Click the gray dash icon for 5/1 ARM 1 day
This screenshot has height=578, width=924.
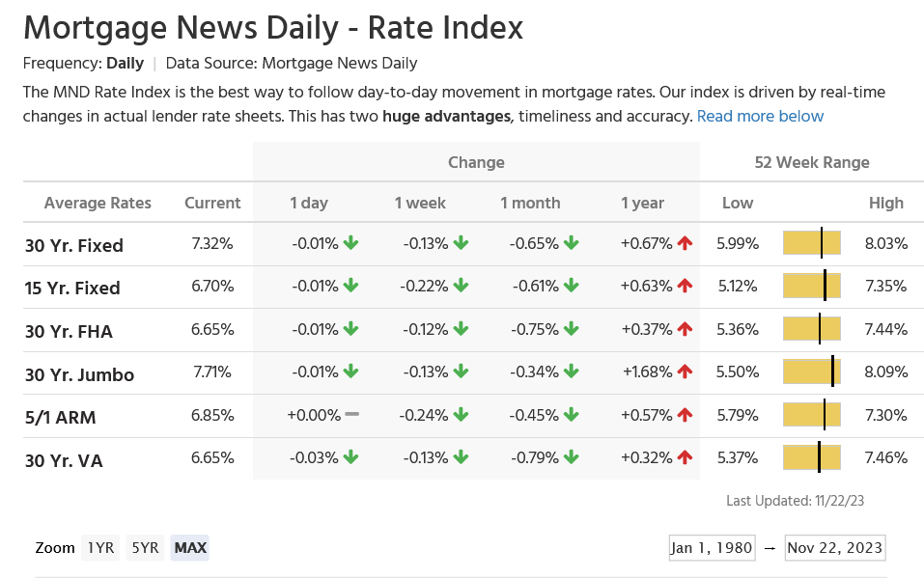click(x=351, y=415)
